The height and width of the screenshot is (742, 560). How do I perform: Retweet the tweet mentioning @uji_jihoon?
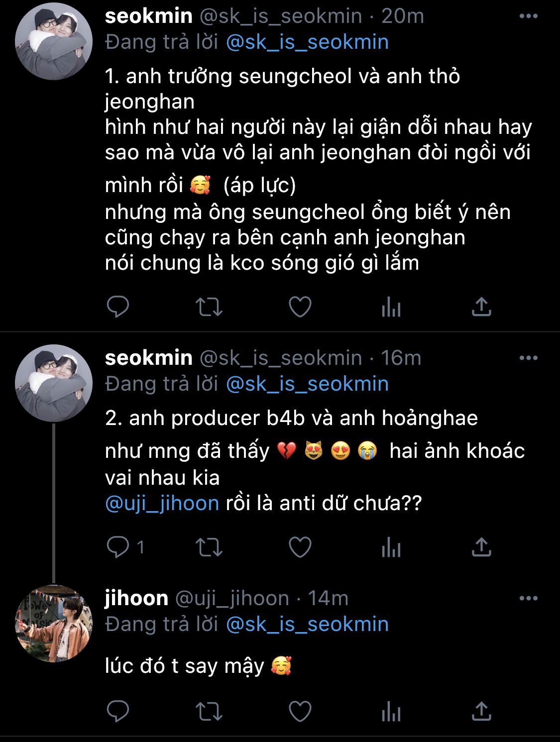point(209,547)
